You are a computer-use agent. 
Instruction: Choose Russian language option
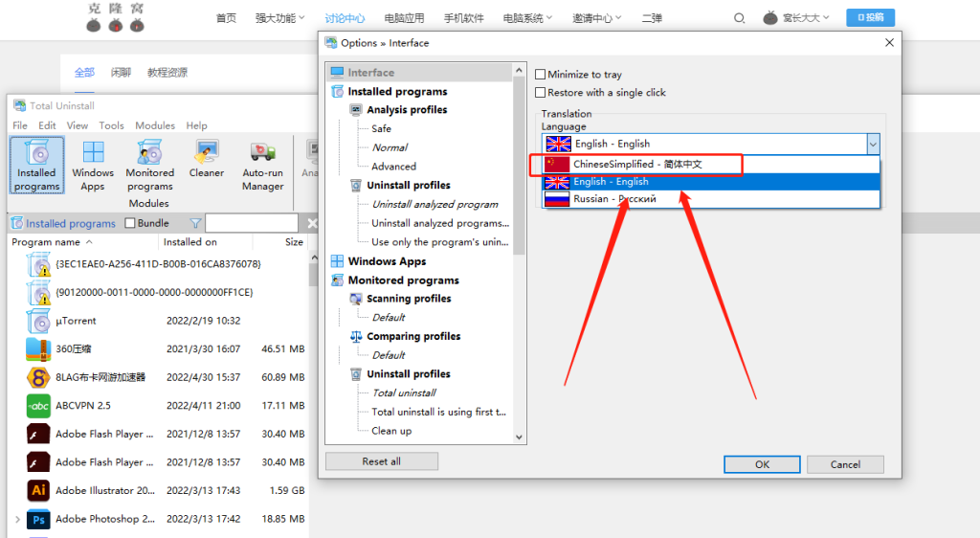[x=711, y=199]
